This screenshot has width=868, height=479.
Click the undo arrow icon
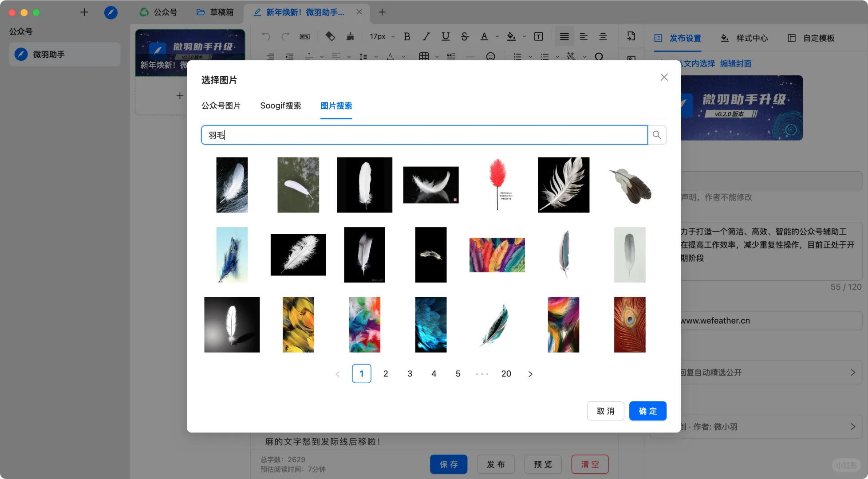[266, 36]
